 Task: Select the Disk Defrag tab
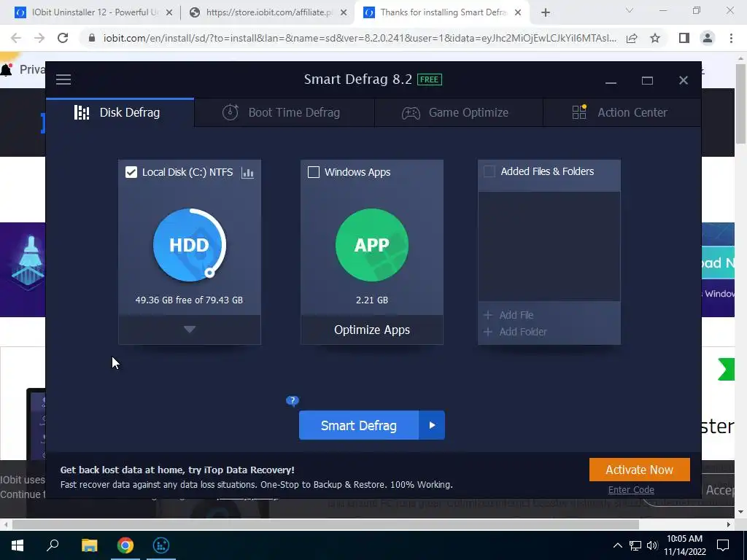pyautogui.click(x=120, y=112)
